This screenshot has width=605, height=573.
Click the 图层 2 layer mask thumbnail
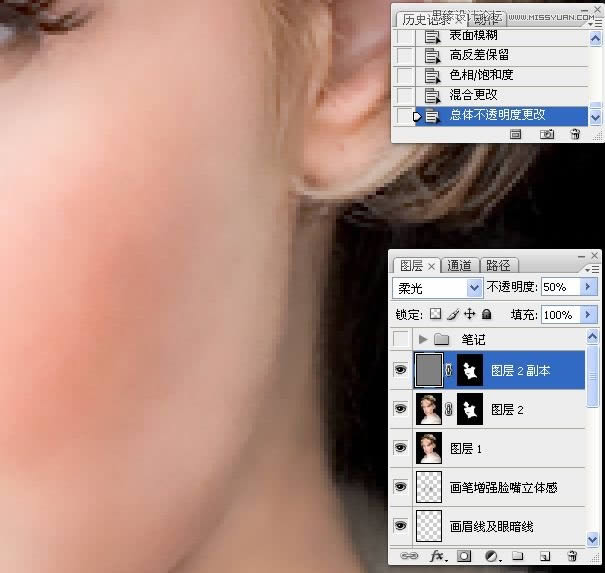tap(470, 409)
